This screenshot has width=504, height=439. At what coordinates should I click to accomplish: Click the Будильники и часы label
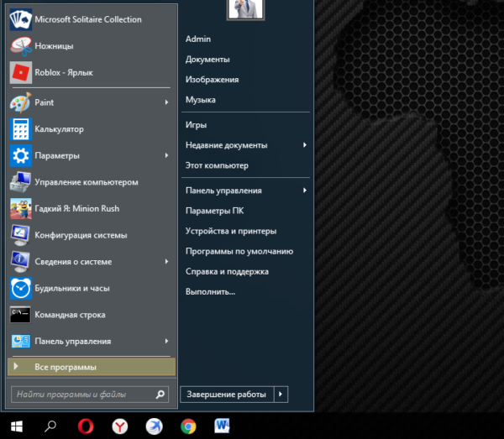coord(72,289)
